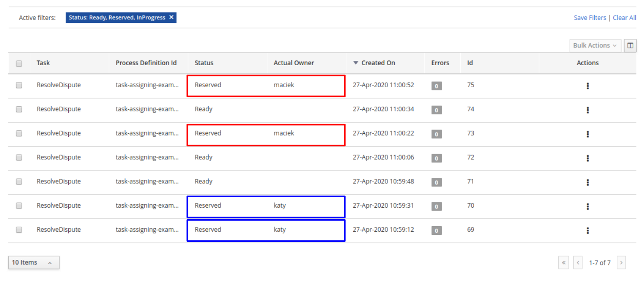Click the Save Filters link
This screenshot has width=644, height=281.
pos(590,17)
